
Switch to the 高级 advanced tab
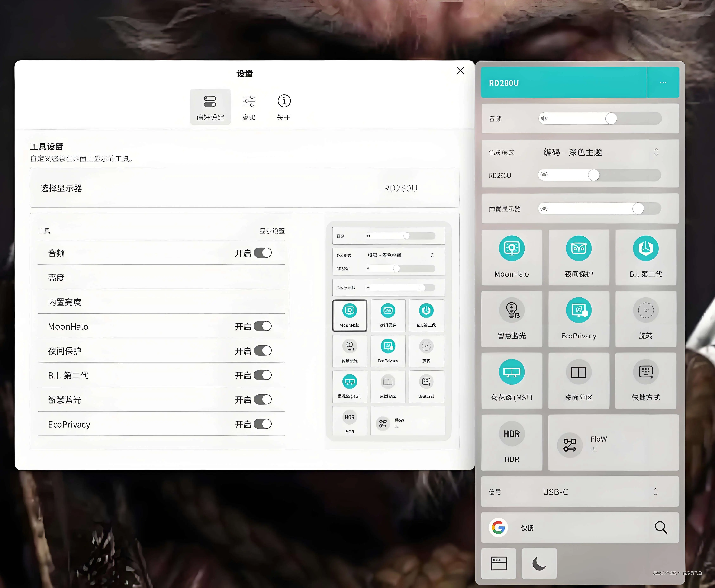(x=249, y=107)
